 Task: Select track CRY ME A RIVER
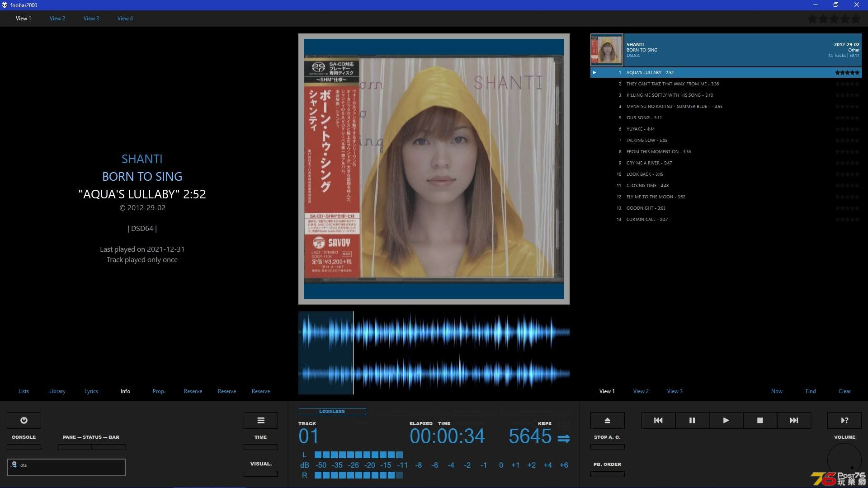pyautogui.click(x=726, y=163)
